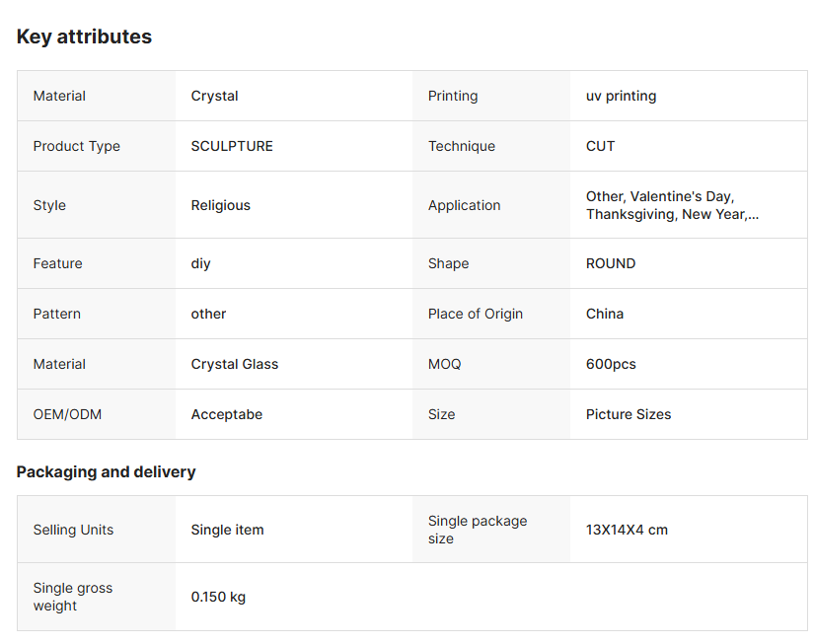815x644 pixels.
Task: Select the Single item selling units value
Action: click(x=228, y=530)
